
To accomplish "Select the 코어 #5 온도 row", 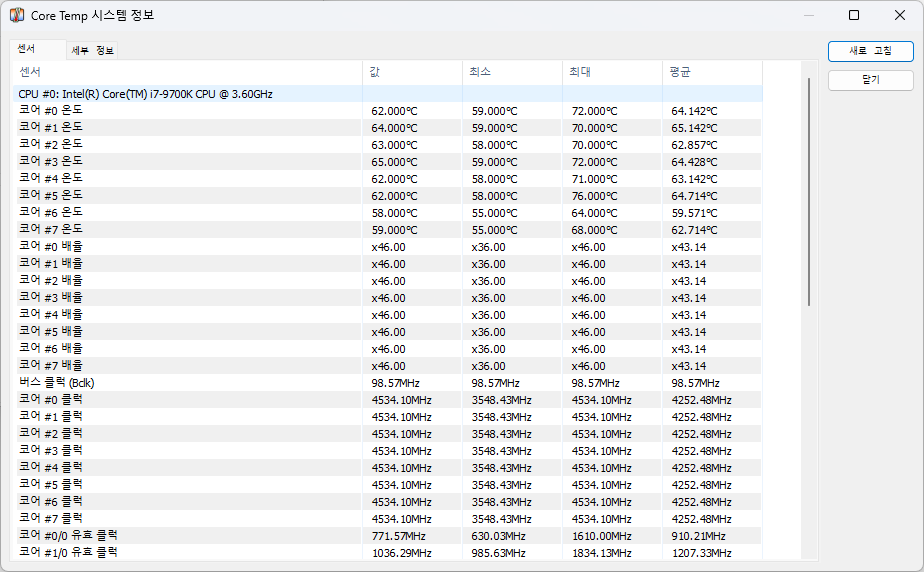I will point(387,196).
